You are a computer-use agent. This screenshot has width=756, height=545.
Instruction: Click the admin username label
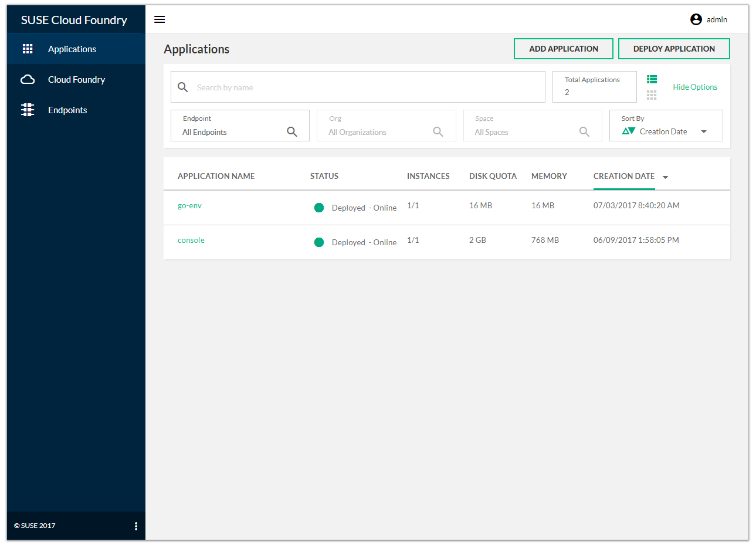(717, 19)
